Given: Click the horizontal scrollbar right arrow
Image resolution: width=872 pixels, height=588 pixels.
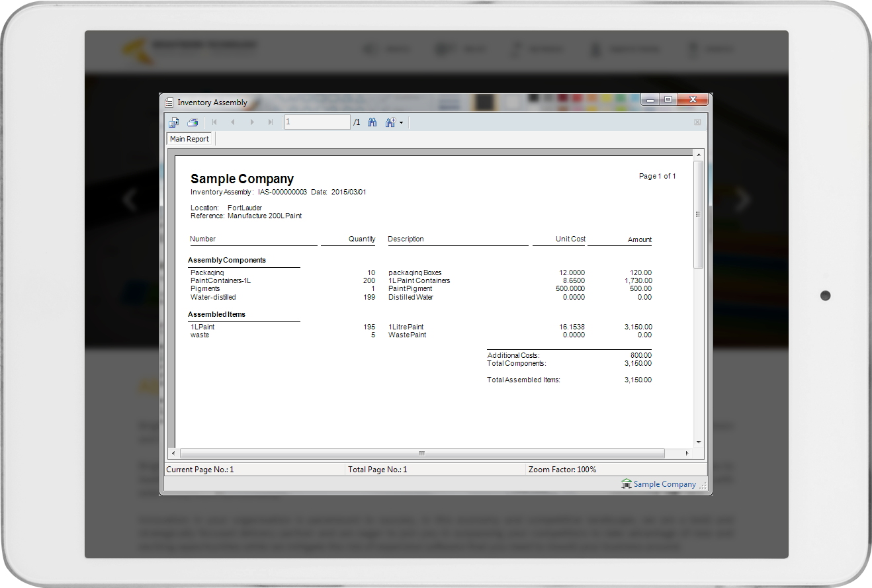Looking at the screenshot, I should pos(687,453).
